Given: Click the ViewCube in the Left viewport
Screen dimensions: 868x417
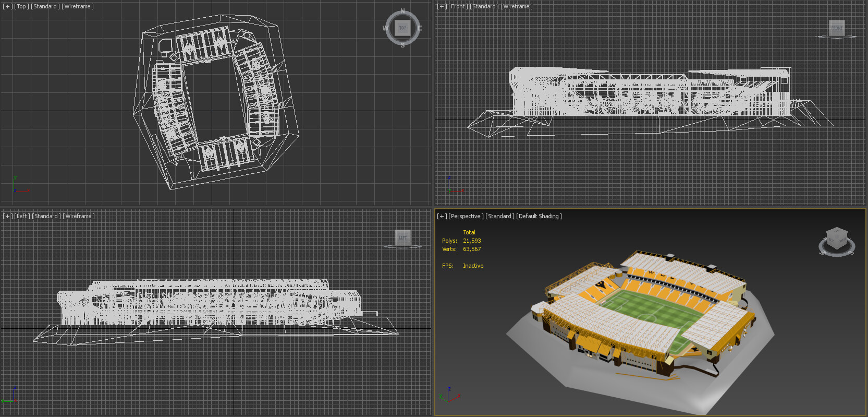Looking at the screenshot, I should (402, 238).
